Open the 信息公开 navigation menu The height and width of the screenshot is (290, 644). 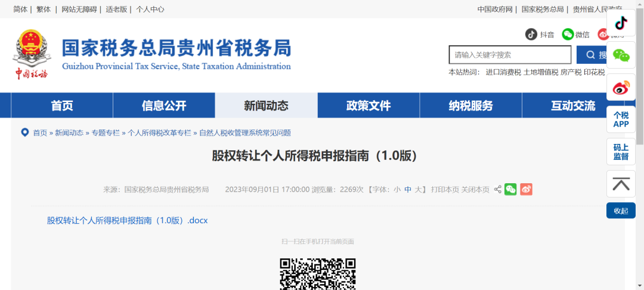[164, 106]
